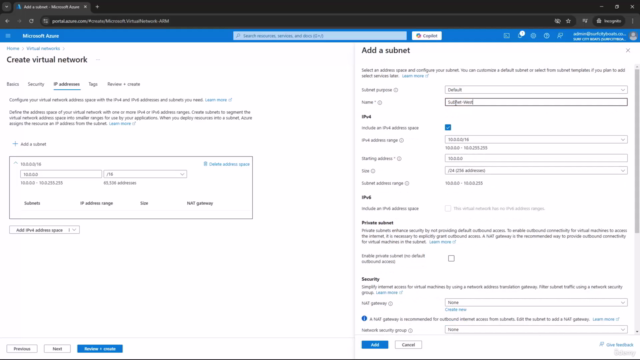This screenshot has height=360, width=640.
Task: Click the Previous button
Action: coord(22,349)
